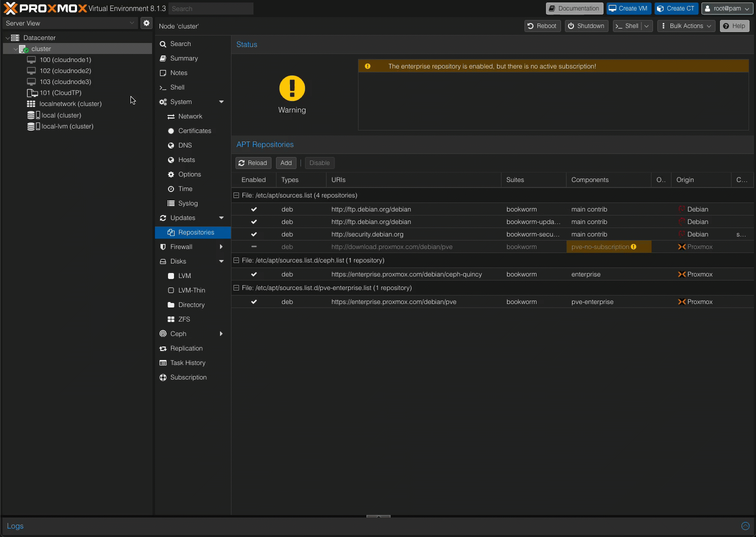Open the Subscription page
The image size is (756, 537).
click(x=192, y=377)
